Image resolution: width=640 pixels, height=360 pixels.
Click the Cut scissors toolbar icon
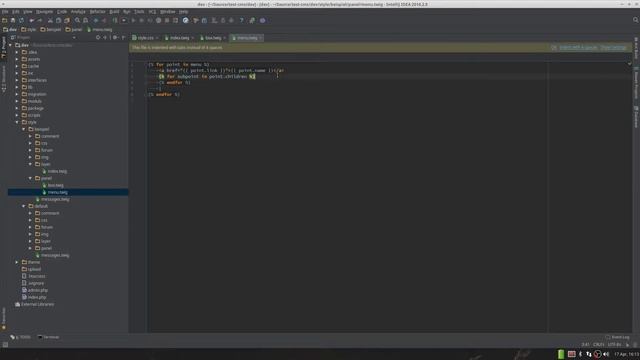(x=50, y=20)
